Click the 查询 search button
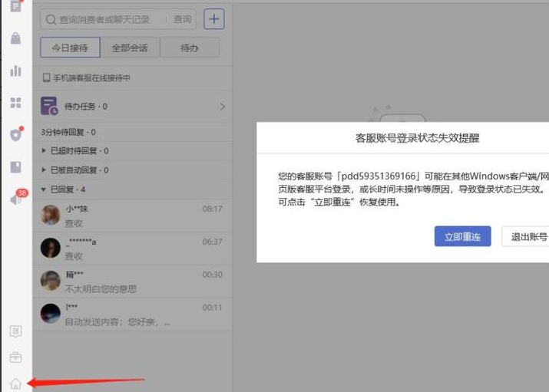The width and height of the screenshot is (549, 392). click(x=183, y=19)
